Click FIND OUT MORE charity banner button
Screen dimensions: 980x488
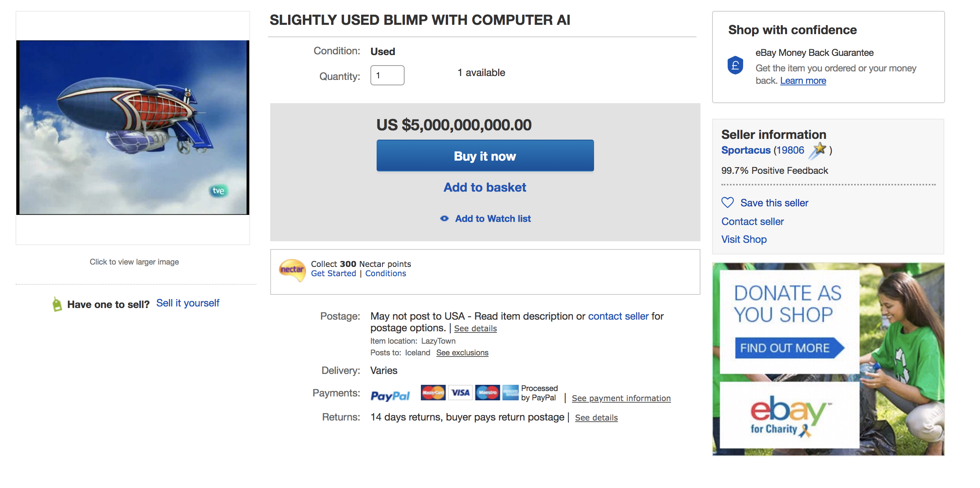point(785,348)
